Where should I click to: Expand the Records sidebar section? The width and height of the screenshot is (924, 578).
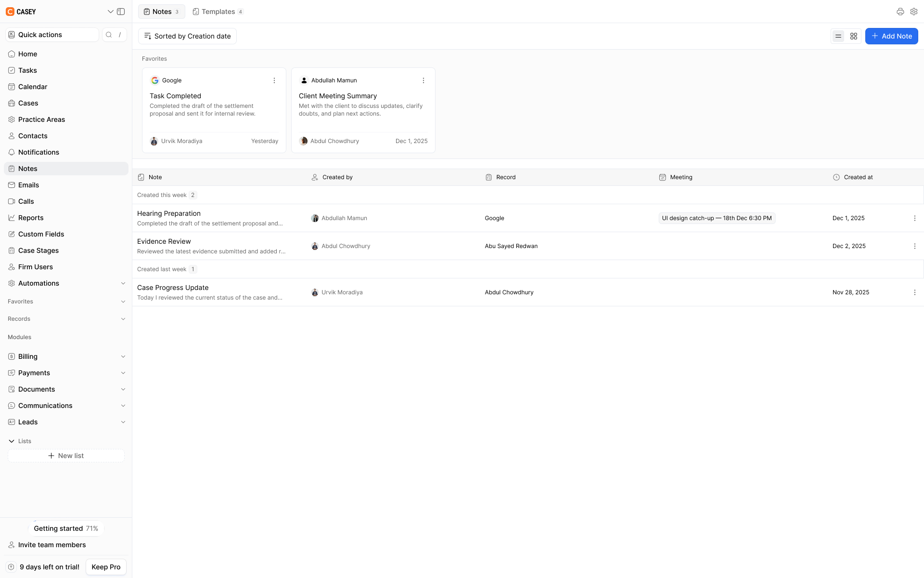tap(123, 319)
